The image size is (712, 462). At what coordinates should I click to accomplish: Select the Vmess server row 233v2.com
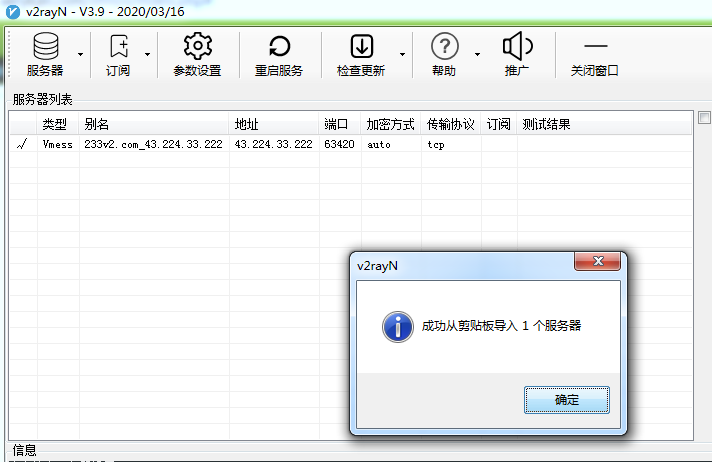(153, 144)
